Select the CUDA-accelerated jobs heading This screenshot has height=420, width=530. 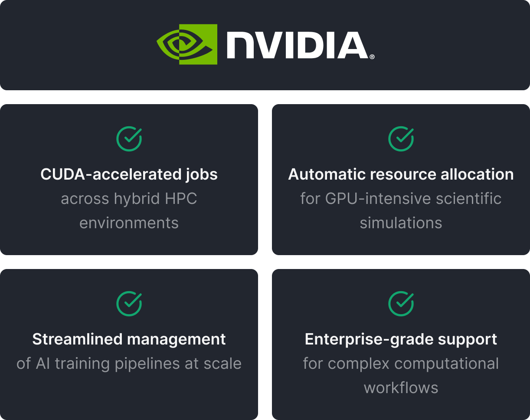(129, 174)
